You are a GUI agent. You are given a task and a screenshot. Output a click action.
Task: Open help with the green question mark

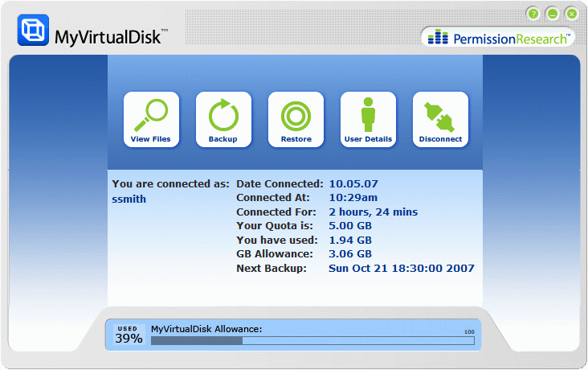pos(533,14)
